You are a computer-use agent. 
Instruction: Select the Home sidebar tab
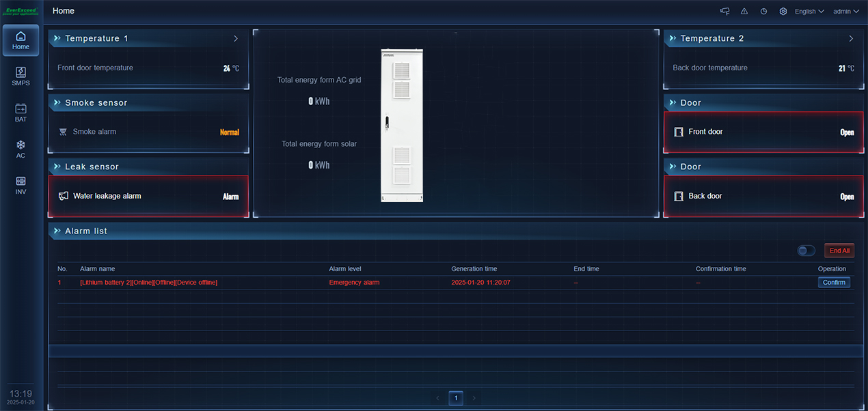click(x=21, y=40)
